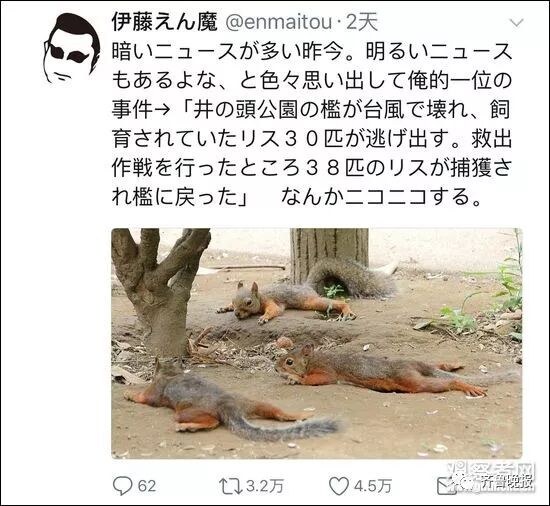Open the 伊藤えん魔 profile avatar
550x506 pixels.
[x=72, y=48]
